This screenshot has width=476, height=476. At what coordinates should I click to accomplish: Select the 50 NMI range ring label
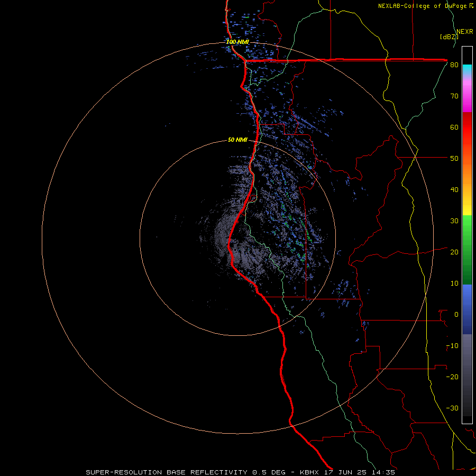(237, 140)
